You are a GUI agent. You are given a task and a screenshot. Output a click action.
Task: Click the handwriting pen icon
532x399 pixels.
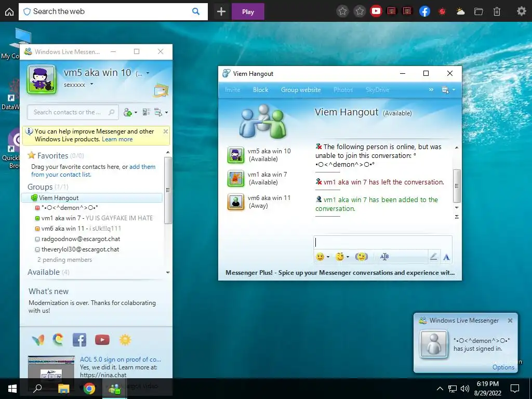pos(433,257)
